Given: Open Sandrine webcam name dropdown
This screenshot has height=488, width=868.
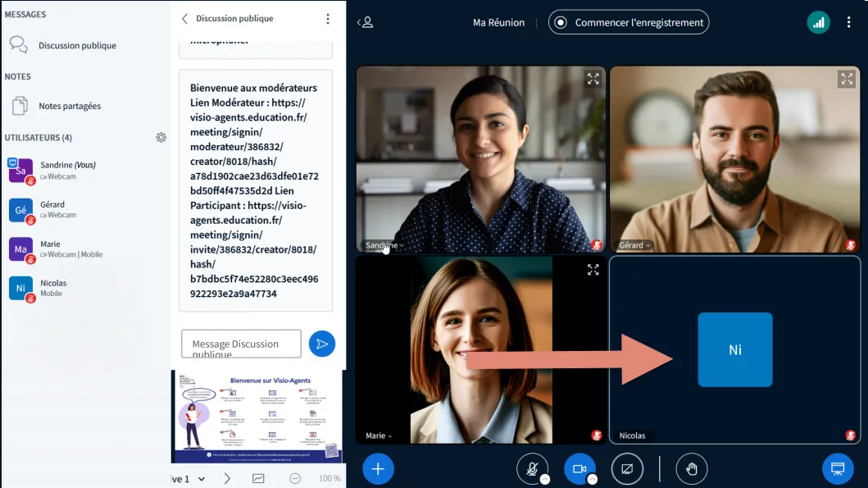Looking at the screenshot, I should click(384, 245).
